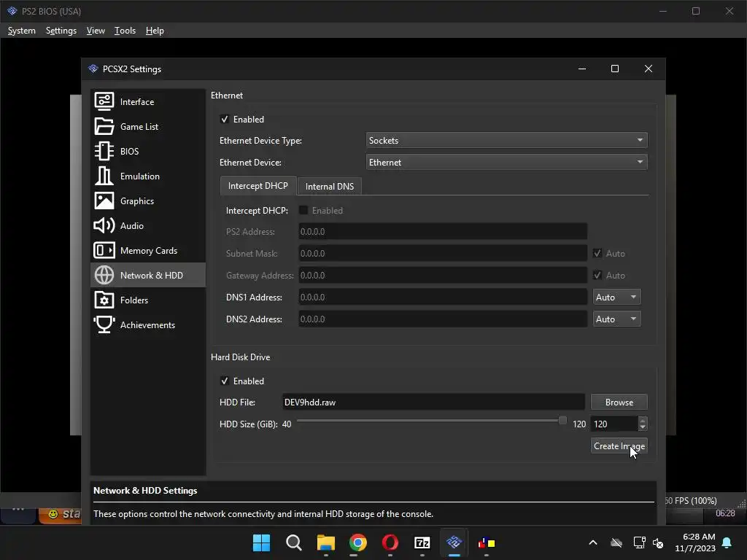Viewport: 747px width, 560px height.
Task: Expand Ethernet Device Type dropdown
Action: (x=506, y=140)
